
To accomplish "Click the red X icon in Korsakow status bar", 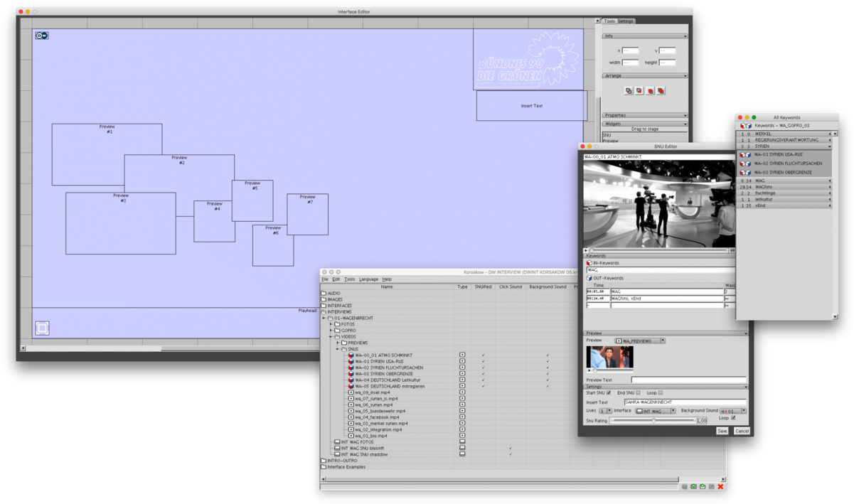I will click(720, 487).
